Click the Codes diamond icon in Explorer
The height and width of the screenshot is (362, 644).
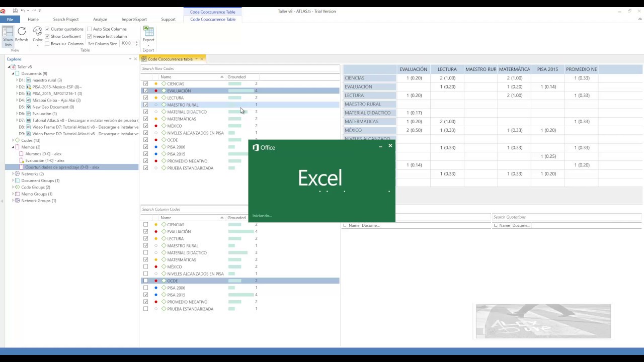click(18, 140)
